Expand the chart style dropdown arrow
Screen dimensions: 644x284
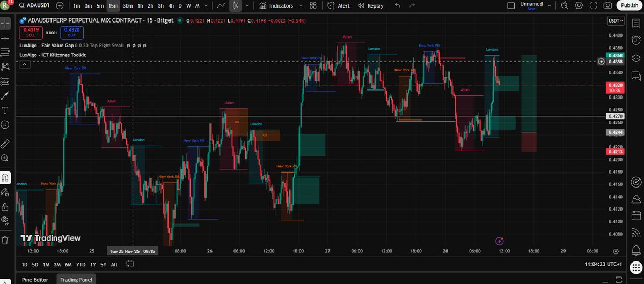click(x=246, y=5)
